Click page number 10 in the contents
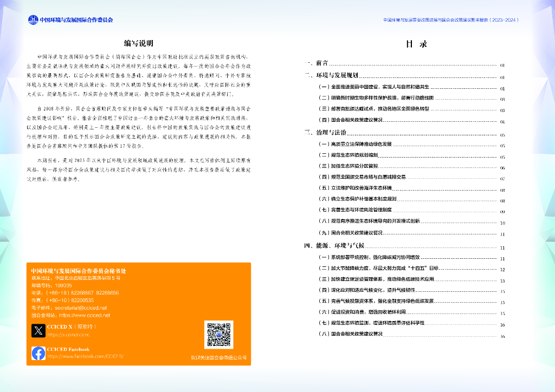Viewport: 555px width, 392px height. (x=502, y=223)
